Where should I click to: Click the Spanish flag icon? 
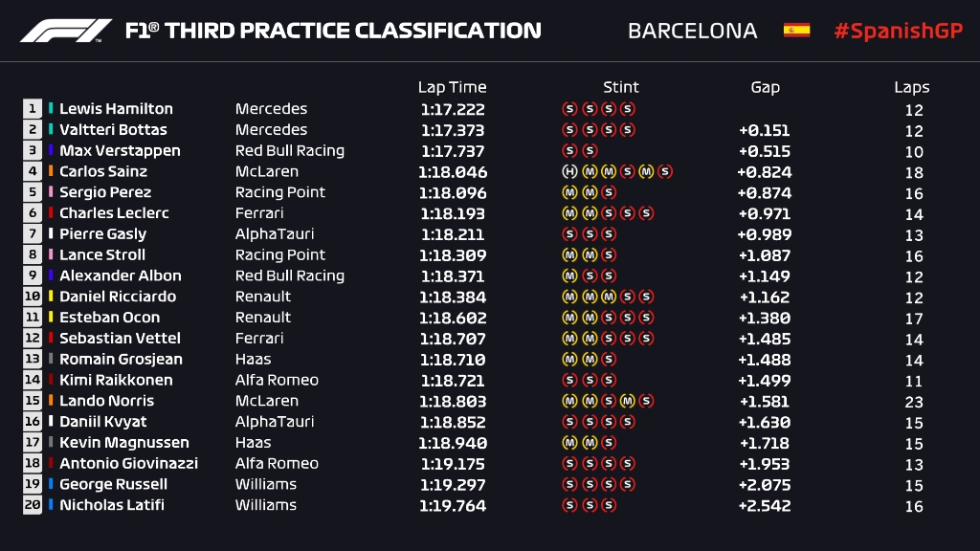pyautogui.click(x=796, y=31)
